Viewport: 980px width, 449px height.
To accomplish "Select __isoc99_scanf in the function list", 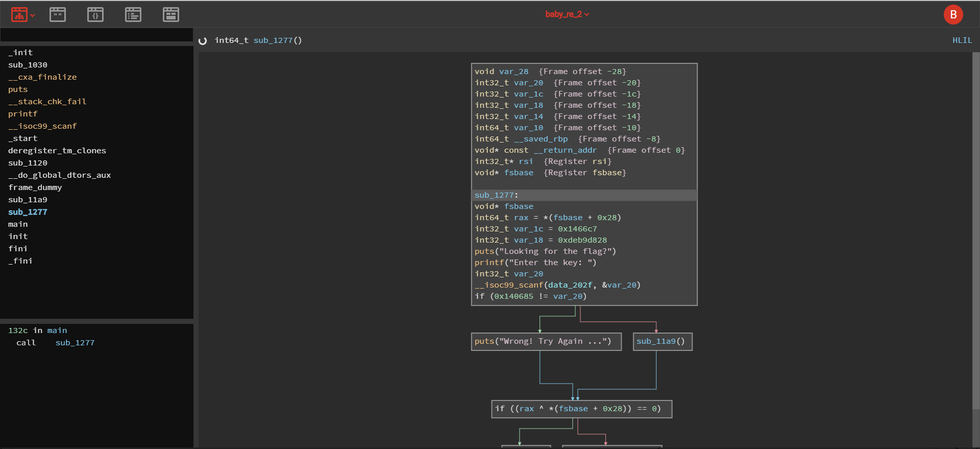I will [x=42, y=126].
